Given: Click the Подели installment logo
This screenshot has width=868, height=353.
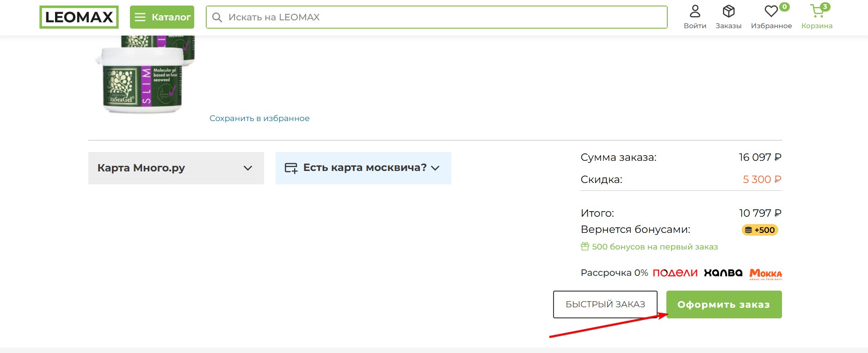Looking at the screenshot, I should 675,273.
